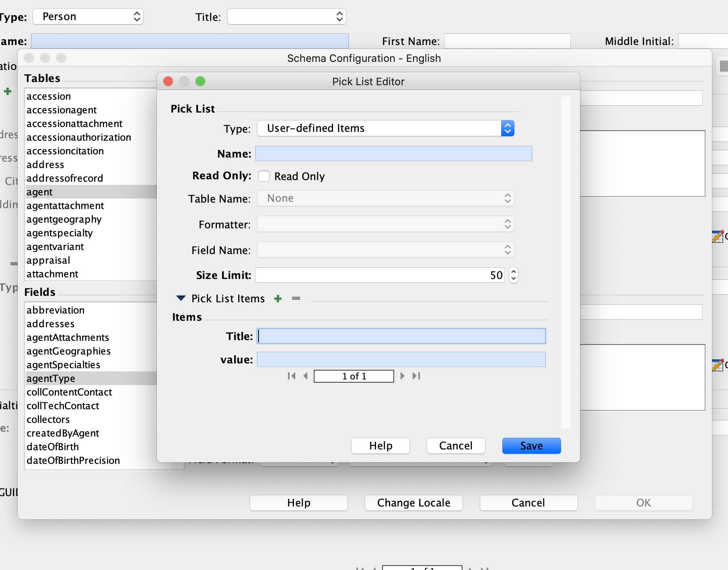728x570 pixels.
Task: Go to the next record arrow icon
Action: pos(402,376)
